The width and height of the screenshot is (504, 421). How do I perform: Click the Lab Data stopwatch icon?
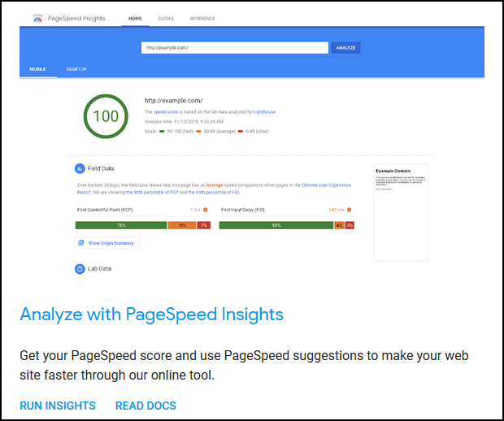(80, 269)
